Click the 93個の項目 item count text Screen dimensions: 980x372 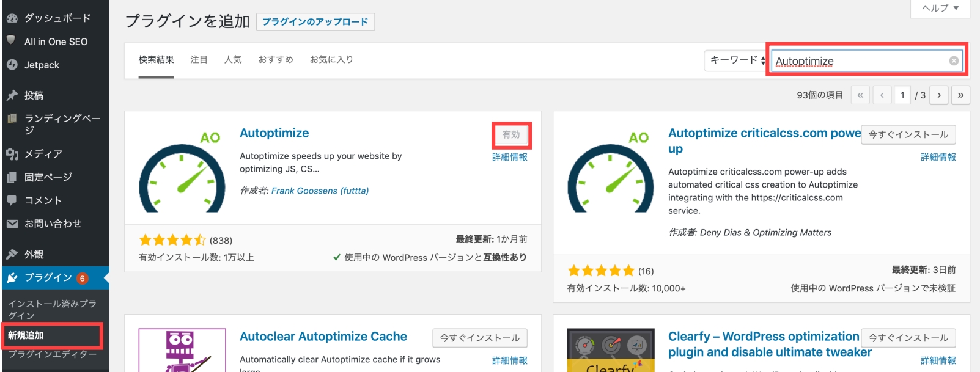[820, 95]
